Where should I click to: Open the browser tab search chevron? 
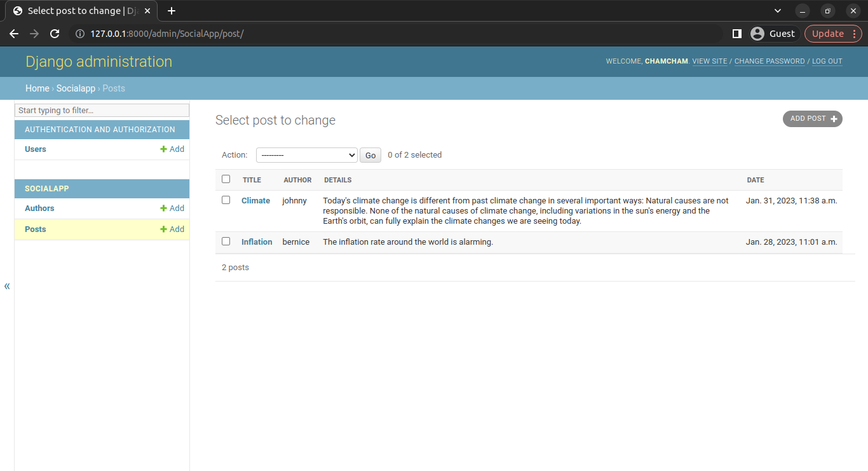click(x=778, y=11)
